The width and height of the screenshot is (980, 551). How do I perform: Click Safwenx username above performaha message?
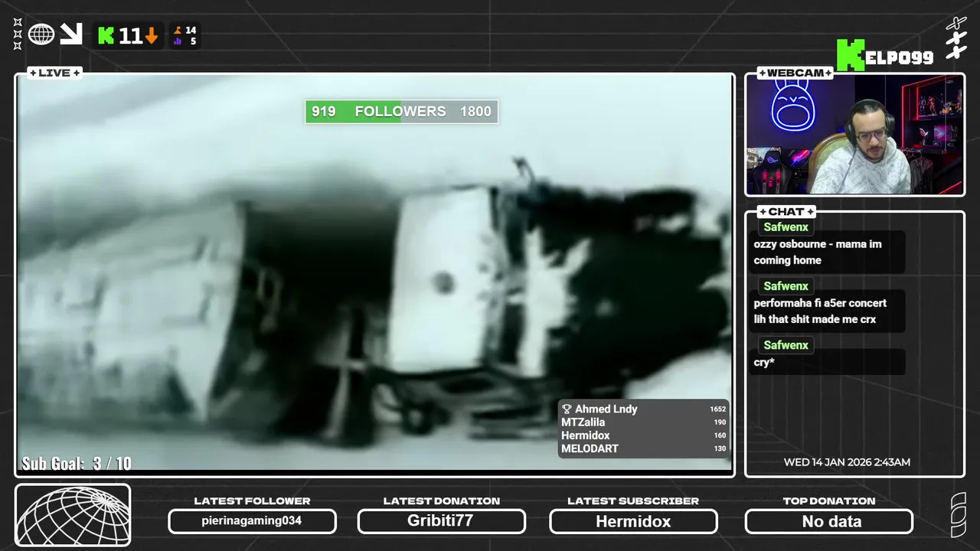(786, 286)
